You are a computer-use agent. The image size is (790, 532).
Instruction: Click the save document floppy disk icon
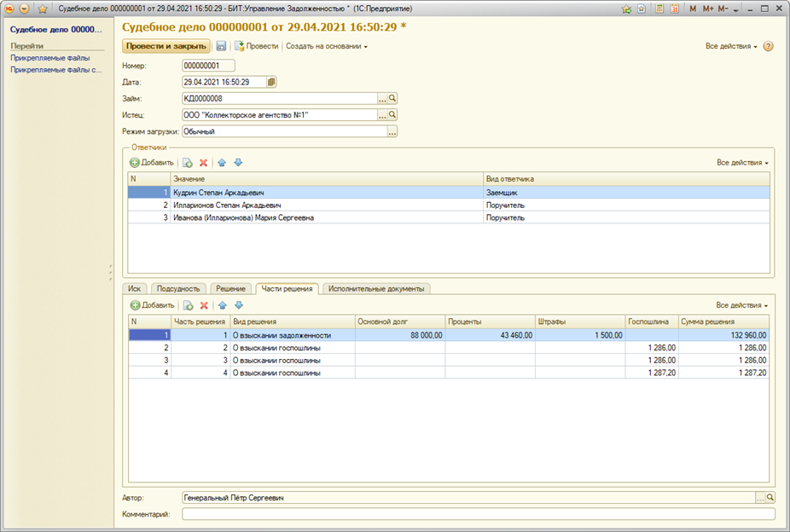(222, 46)
